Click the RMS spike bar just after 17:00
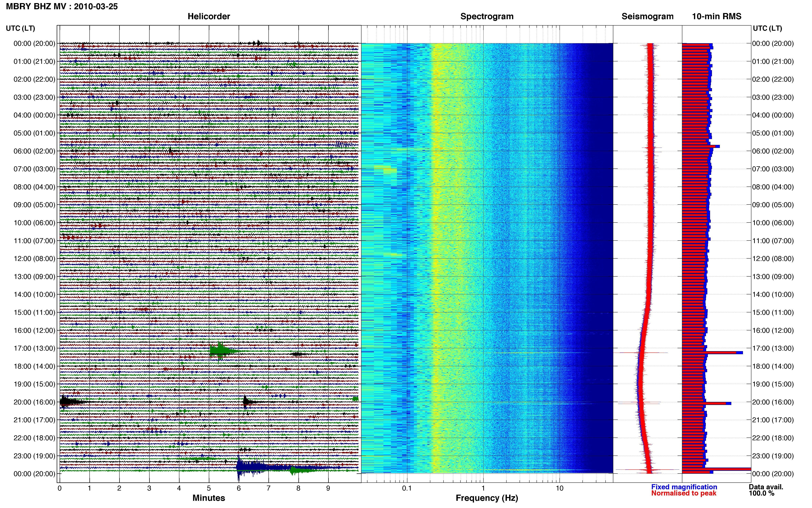 pos(712,353)
